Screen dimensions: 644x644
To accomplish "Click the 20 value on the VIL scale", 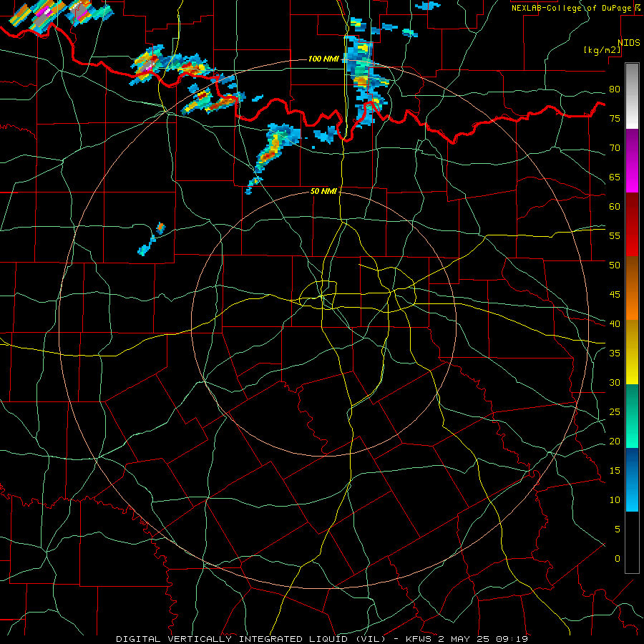I will 615,441.
